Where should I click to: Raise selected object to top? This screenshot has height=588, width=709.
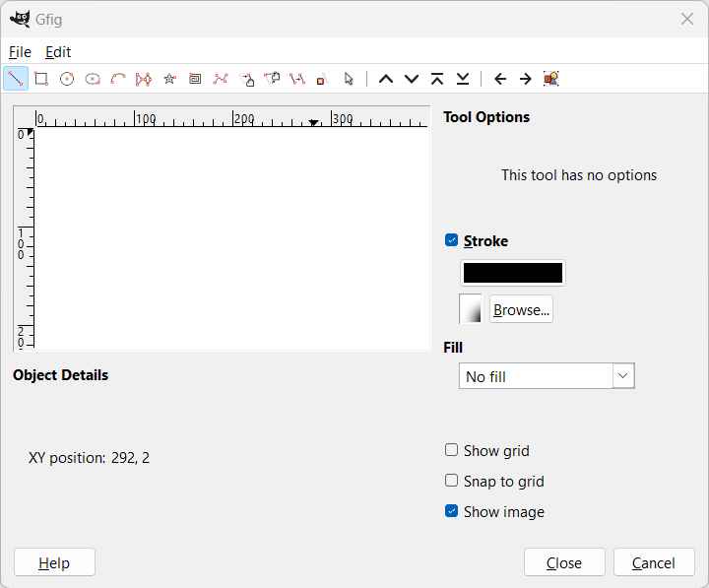tap(437, 79)
